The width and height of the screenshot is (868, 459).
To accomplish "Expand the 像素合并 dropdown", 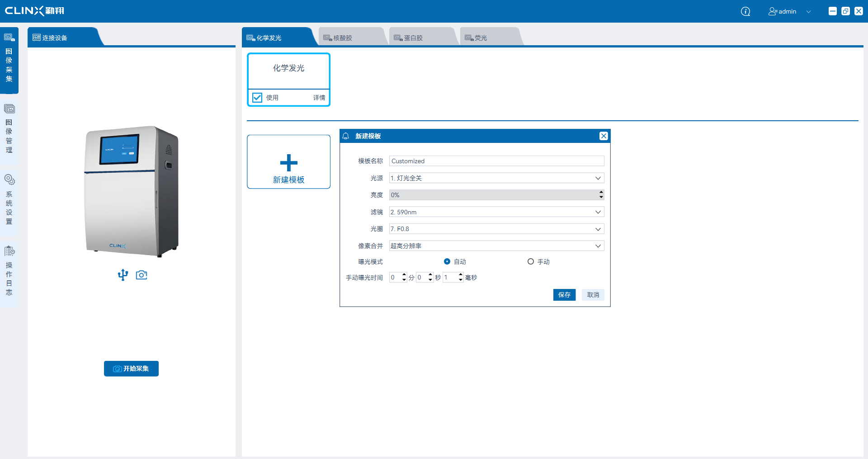I will pos(598,246).
